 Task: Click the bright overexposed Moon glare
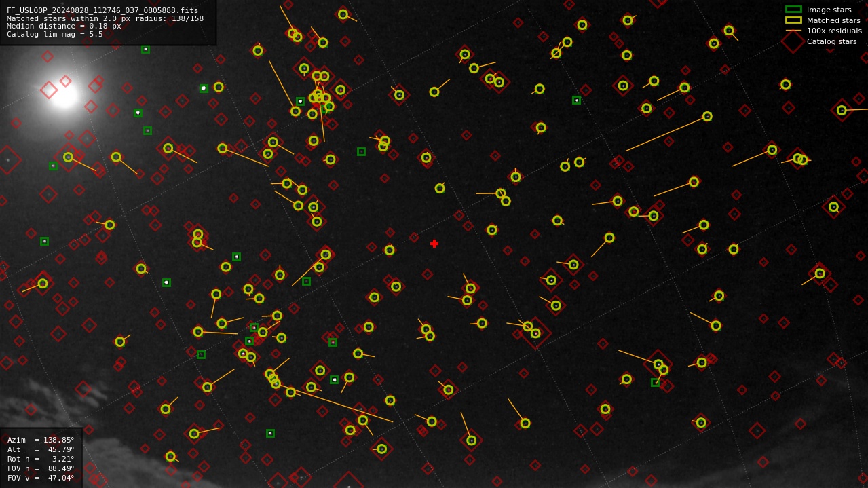[64, 94]
